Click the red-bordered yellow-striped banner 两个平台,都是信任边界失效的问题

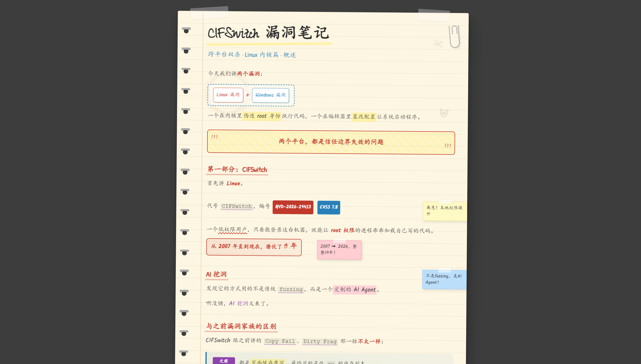331,142
